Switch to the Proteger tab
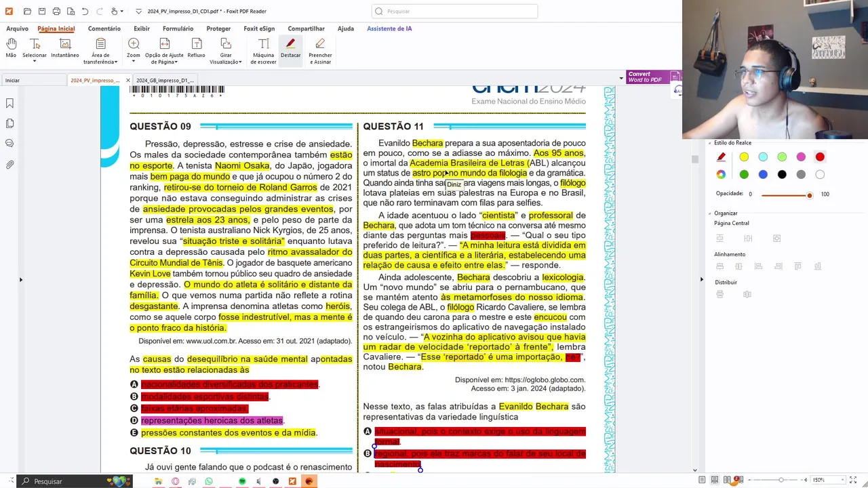 [218, 28]
